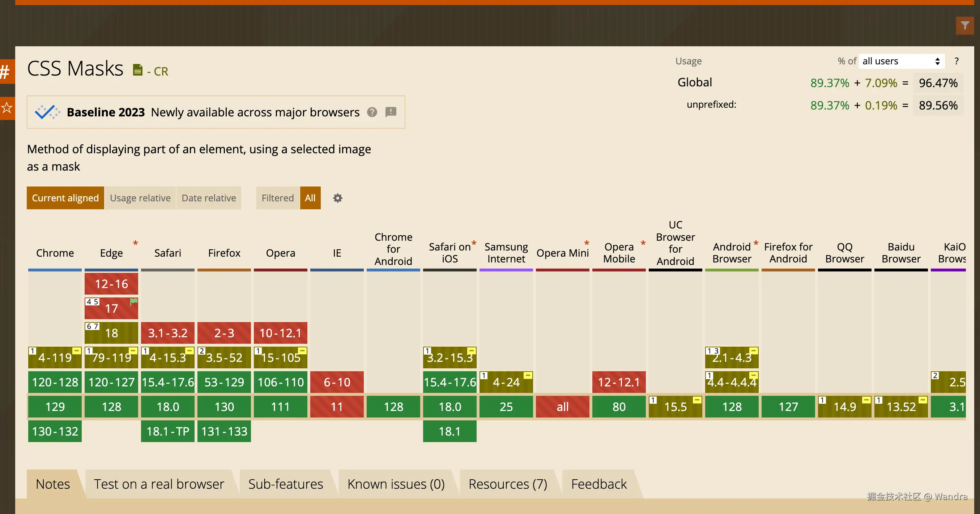980x514 pixels.
Task: Click the Baseline help question mark icon
Action: (372, 112)
